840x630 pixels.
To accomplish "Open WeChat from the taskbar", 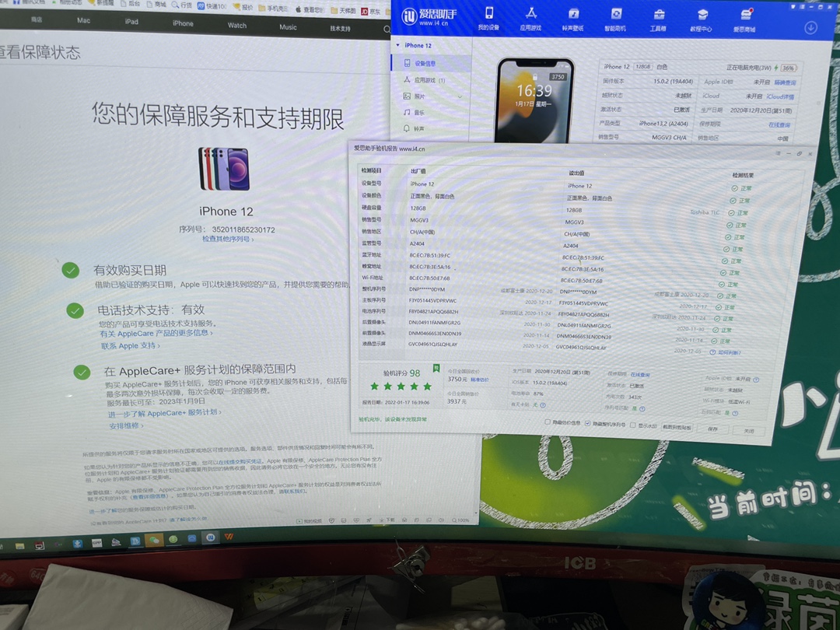I will [x=154, y=540].
